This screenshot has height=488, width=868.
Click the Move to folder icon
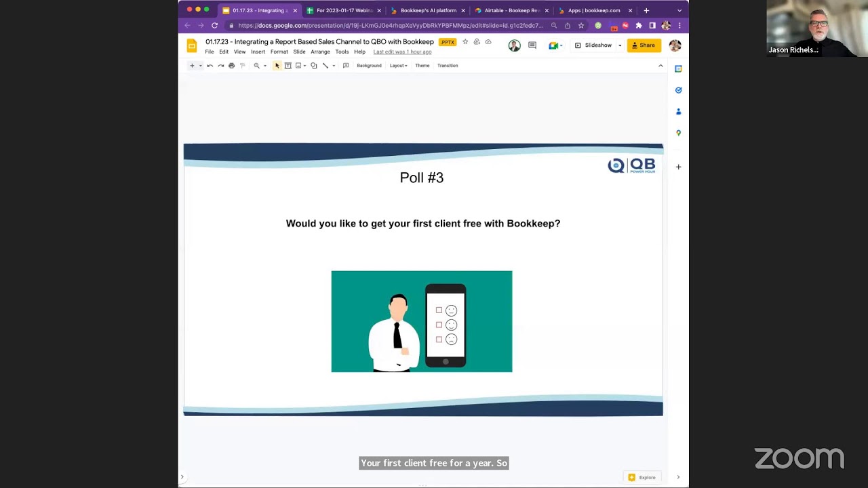[x=477, y=42]
